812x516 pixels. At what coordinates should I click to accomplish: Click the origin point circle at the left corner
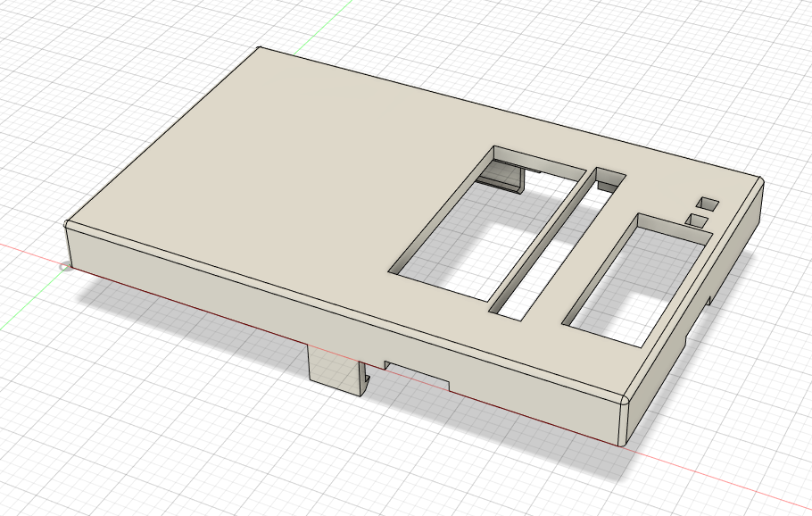64,267
